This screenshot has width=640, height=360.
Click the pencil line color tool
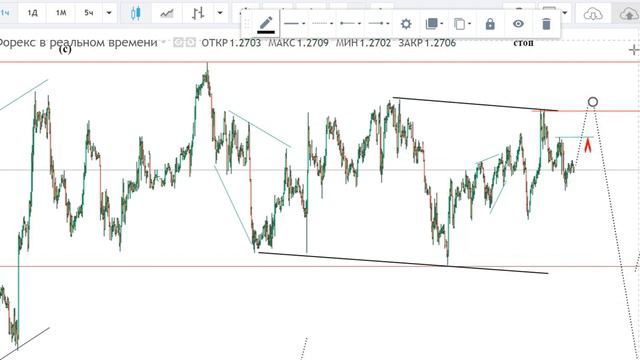click(266, 24)
